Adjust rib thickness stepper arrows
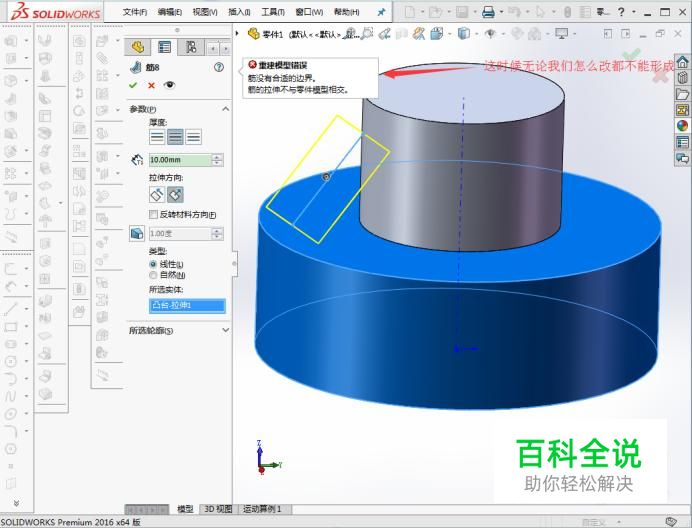The image size is (692, 528). (218, 160)
